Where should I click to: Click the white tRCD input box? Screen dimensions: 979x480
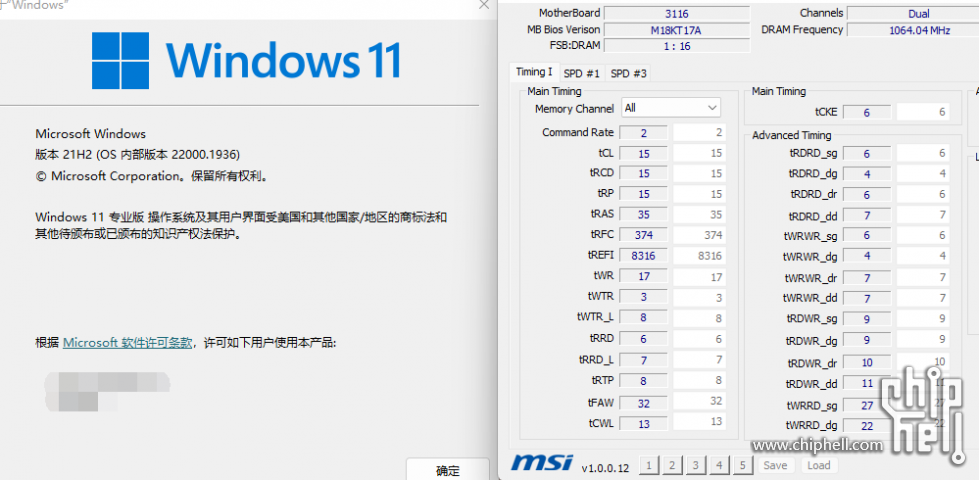(699, 174)
